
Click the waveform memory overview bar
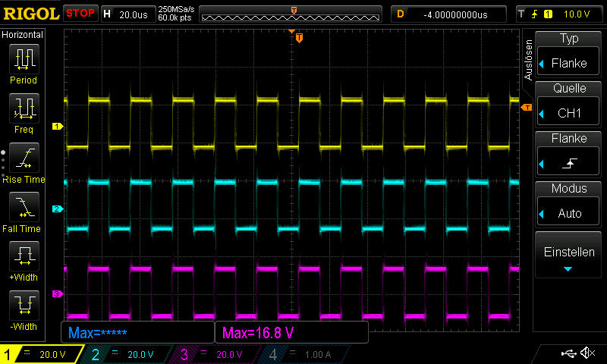tap(291, 14)
